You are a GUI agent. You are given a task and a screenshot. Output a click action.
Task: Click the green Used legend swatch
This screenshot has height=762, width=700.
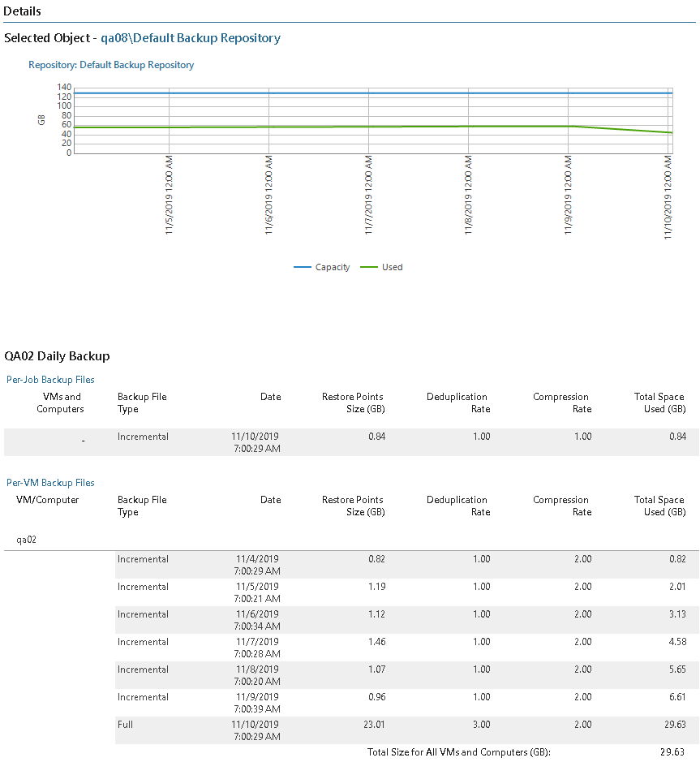pyautogui.click(x=368, y=267)
